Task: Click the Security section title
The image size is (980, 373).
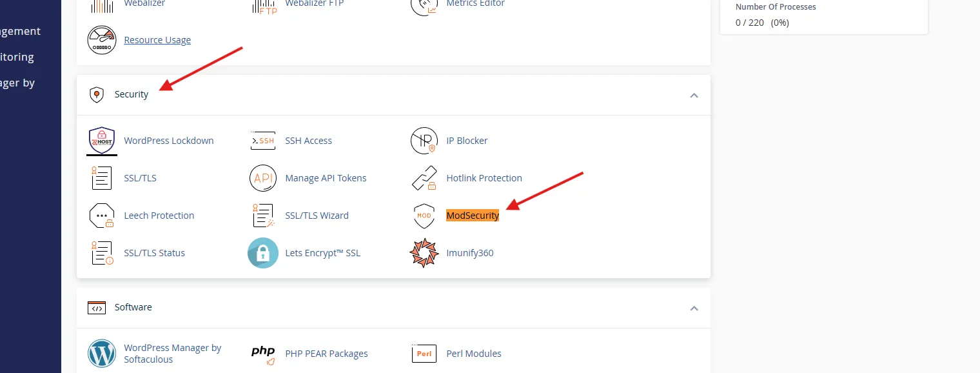Action: click(132, 94)
